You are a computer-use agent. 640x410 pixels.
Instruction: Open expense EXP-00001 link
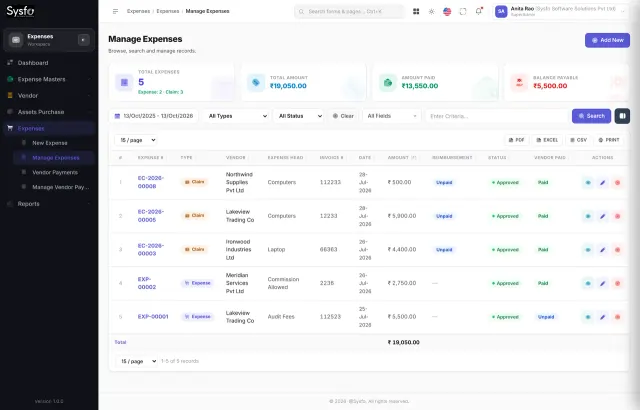(x=153, y=317)
